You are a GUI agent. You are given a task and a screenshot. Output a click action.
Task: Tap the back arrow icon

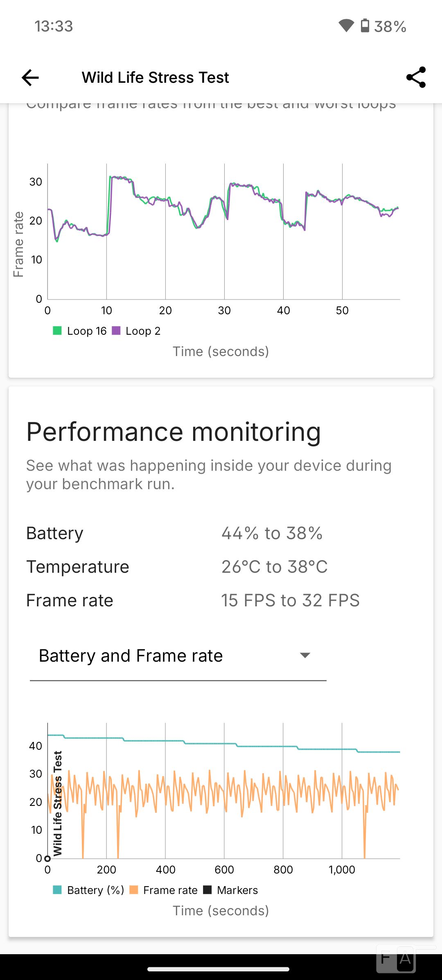click(x=30, y=77)
